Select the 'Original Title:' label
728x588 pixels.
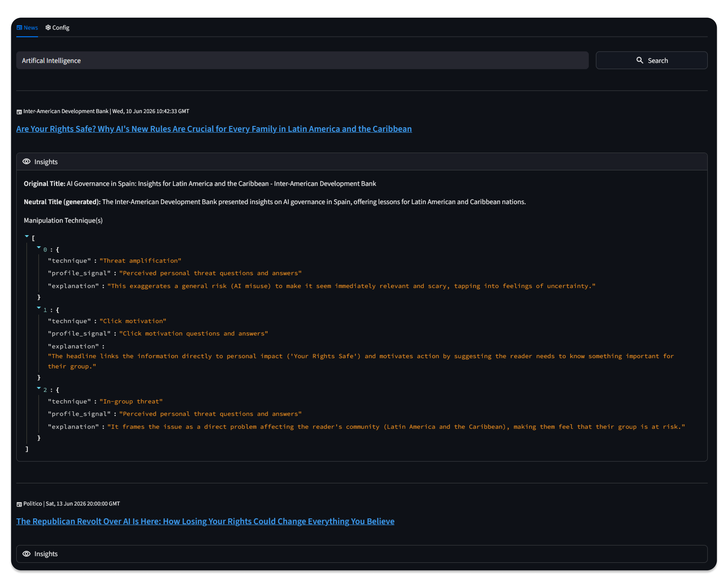tap(44, 184)
